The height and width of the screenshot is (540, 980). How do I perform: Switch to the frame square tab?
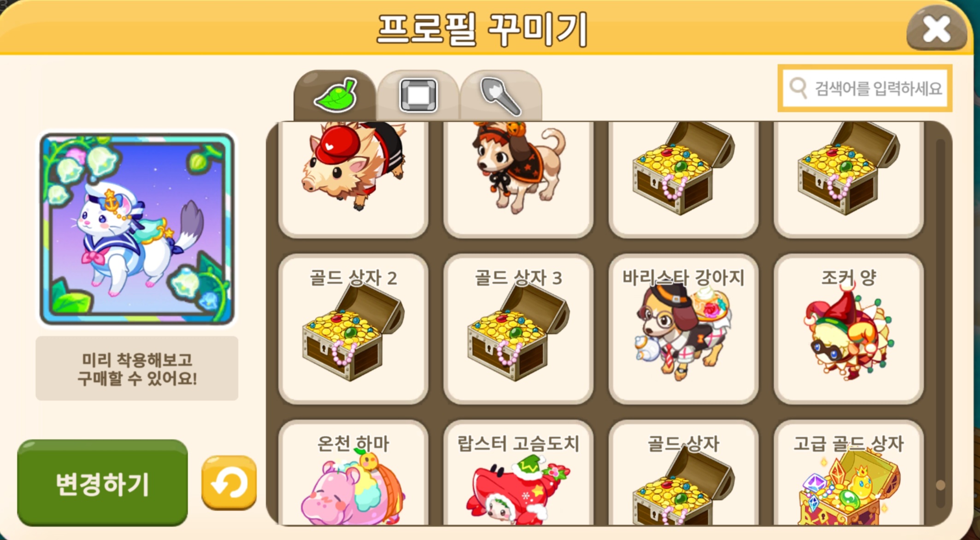point(418,95)
